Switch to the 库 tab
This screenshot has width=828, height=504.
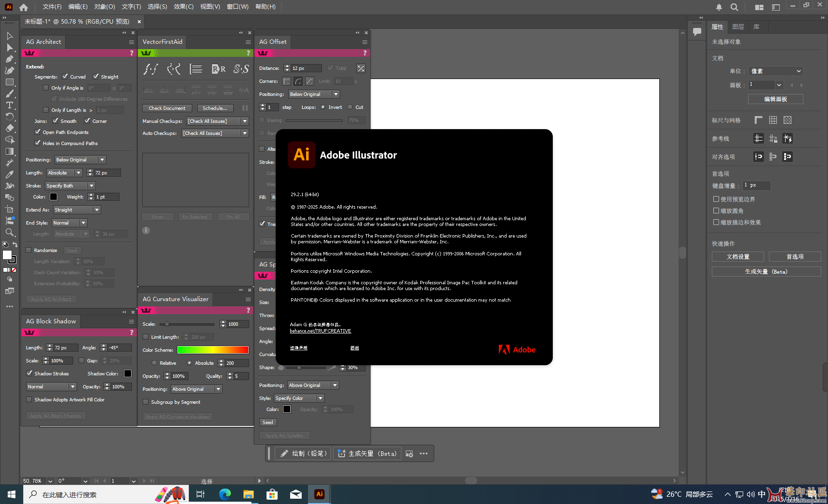pyautogui.click(x=756, y=27)
